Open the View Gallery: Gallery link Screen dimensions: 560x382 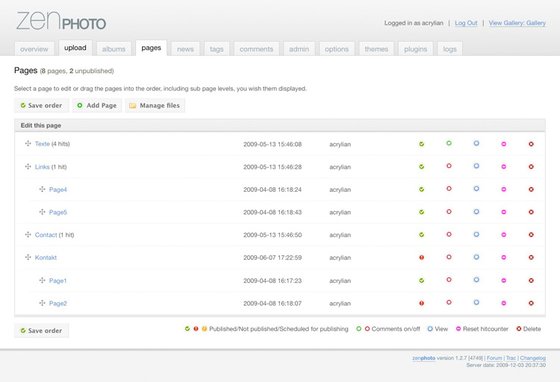(517, 23)
